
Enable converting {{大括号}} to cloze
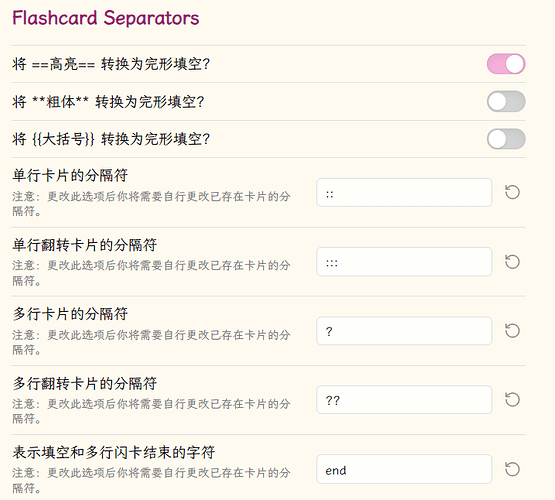point(506,139)
